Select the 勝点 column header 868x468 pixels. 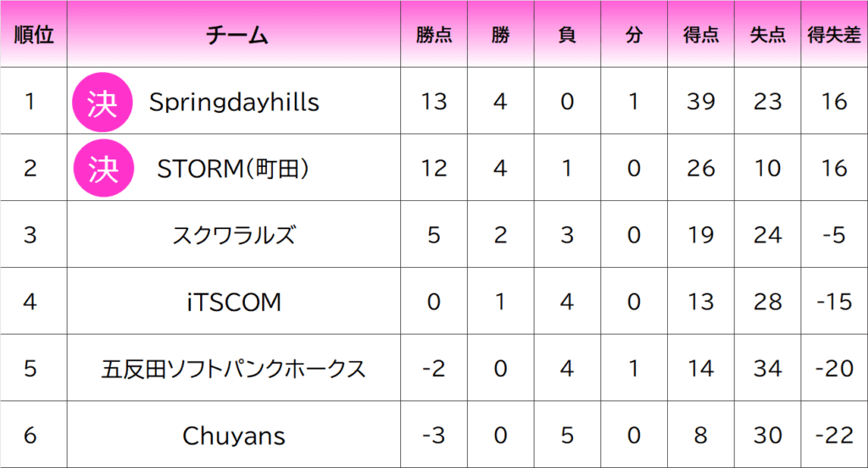click(434, 35)
